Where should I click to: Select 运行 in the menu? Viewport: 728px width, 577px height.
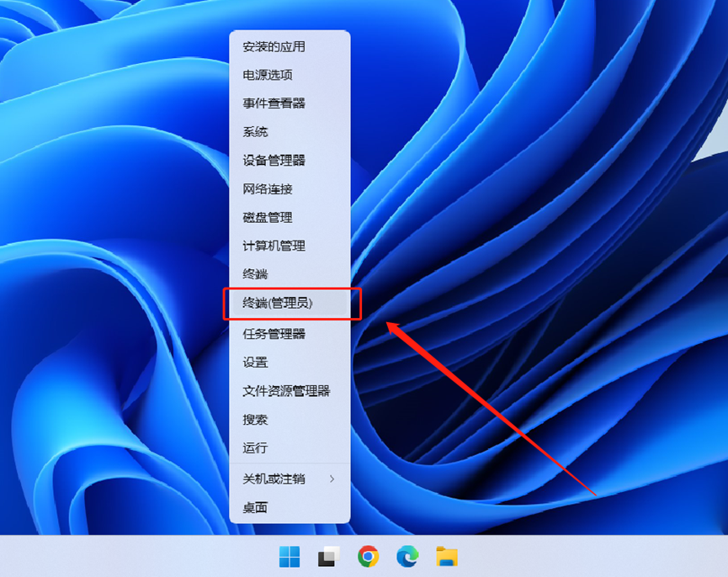click(290, 448)
